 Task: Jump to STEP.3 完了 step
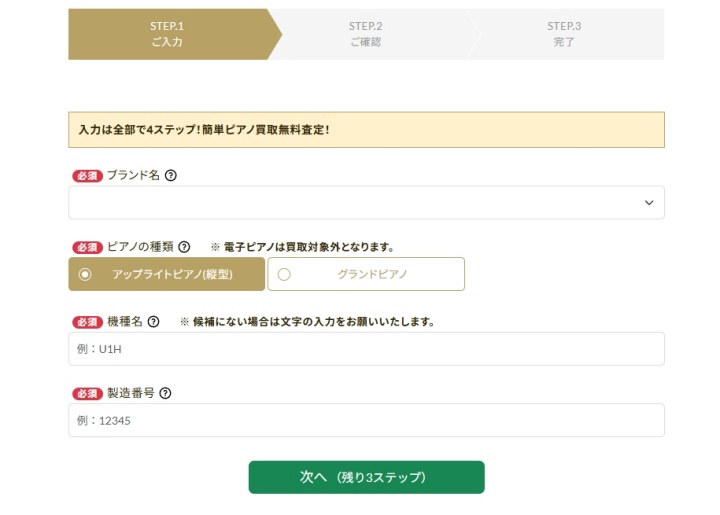(564, 34)
